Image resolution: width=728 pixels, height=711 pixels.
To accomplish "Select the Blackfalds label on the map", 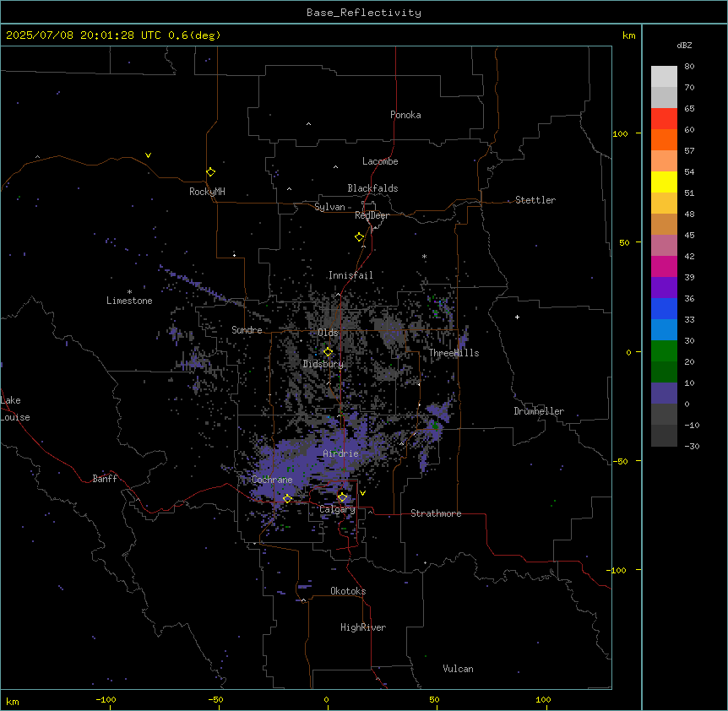I will tap(372, 188).
